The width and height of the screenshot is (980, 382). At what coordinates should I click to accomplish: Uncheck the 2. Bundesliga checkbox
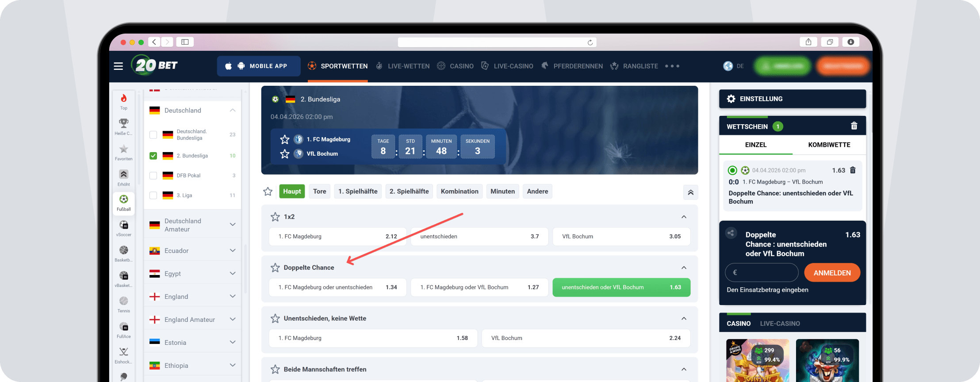(x=153, y=156)
